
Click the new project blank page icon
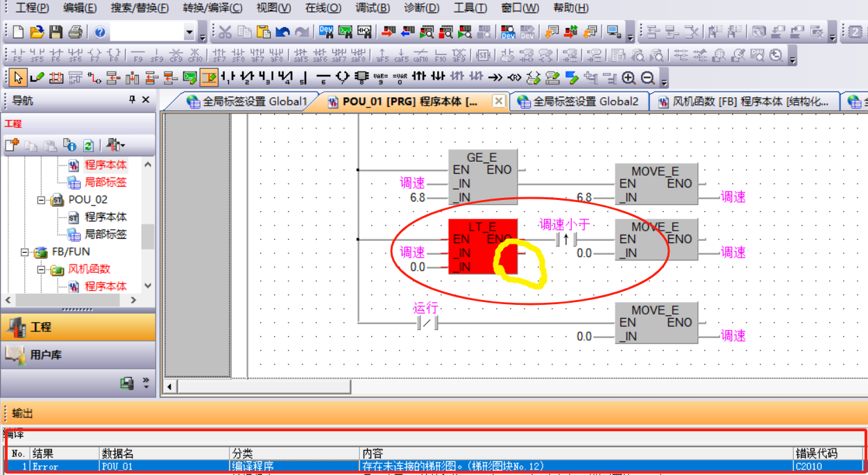(x=18, y=32)
